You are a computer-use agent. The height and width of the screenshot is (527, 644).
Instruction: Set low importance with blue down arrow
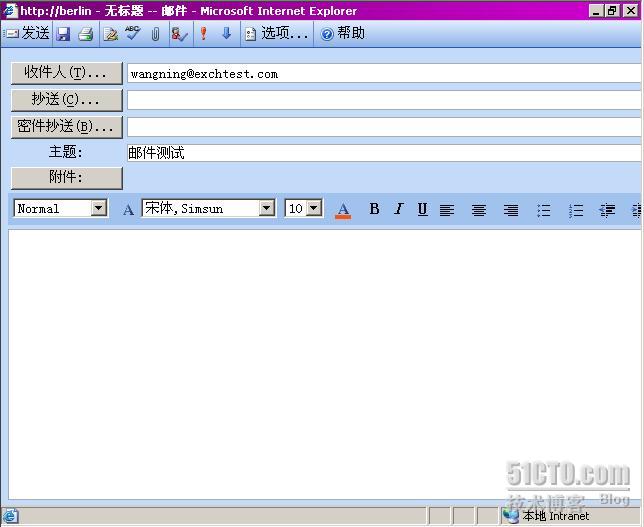point(226,34)
